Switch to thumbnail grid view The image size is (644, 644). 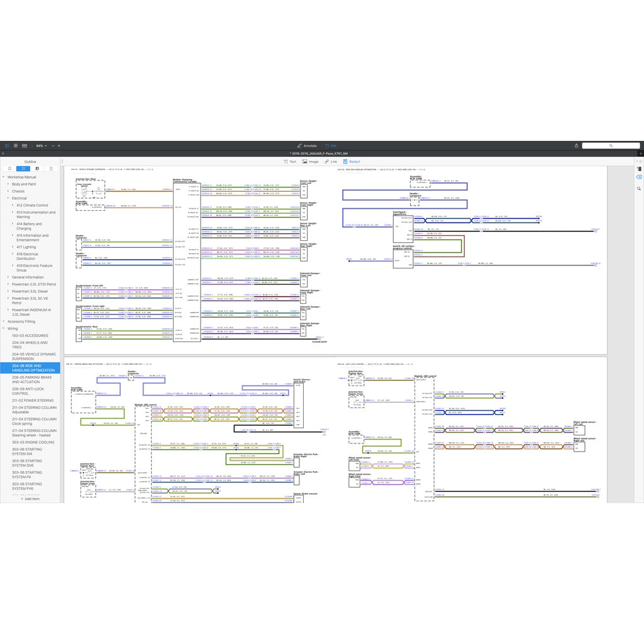[16, 145]
